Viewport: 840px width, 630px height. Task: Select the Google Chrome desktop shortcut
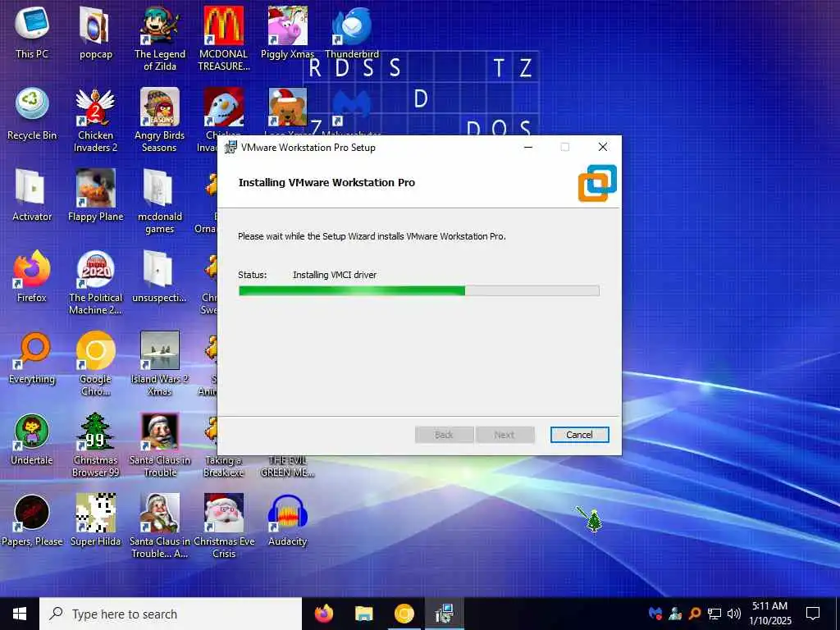pyautogui.click(x=95, y=363)
